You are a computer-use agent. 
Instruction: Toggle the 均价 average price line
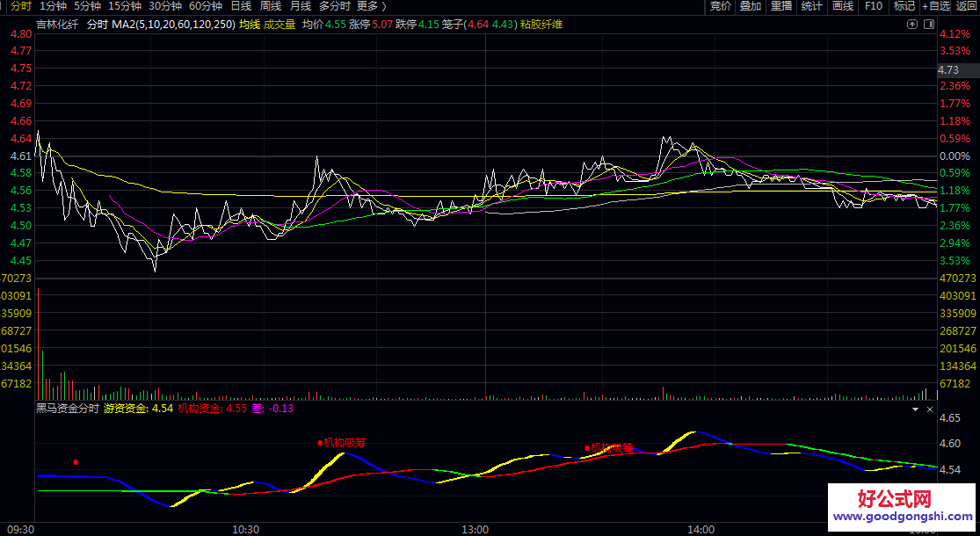click(314, 25)
